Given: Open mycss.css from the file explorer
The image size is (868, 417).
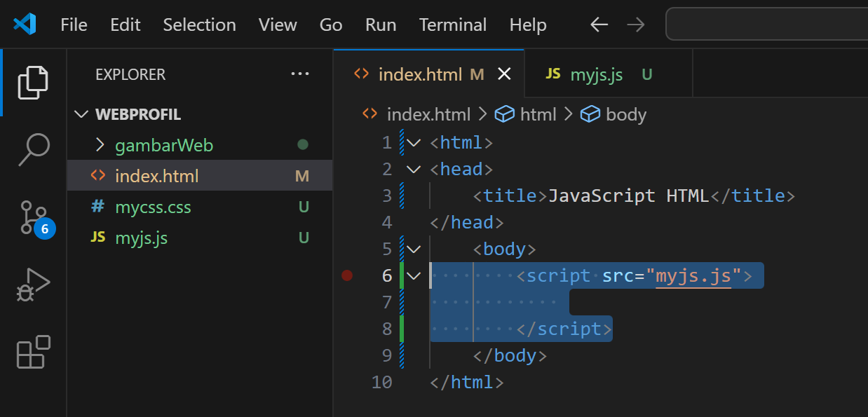Looking at the screenshot, I should click(153, 207).
